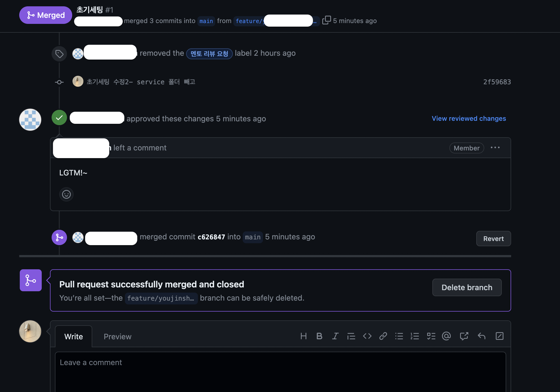
Task: Insert a quote block
Action: pyautogui.click(x=351, y=336)
